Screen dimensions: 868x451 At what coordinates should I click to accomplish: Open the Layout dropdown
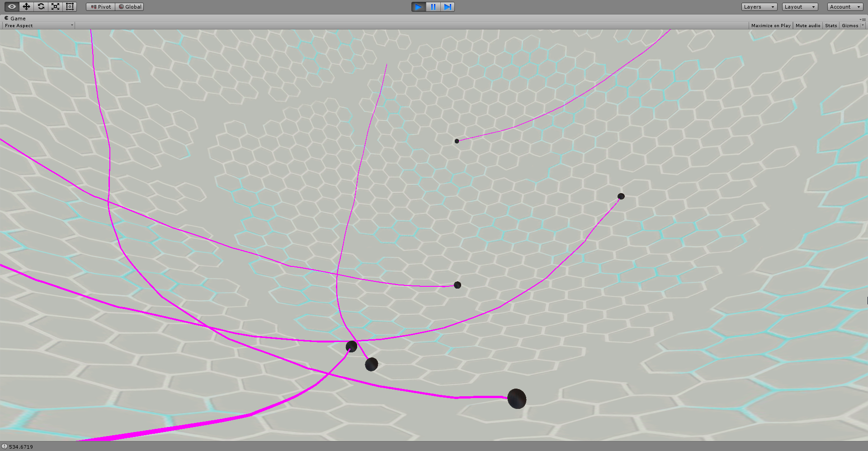(800, 7)
